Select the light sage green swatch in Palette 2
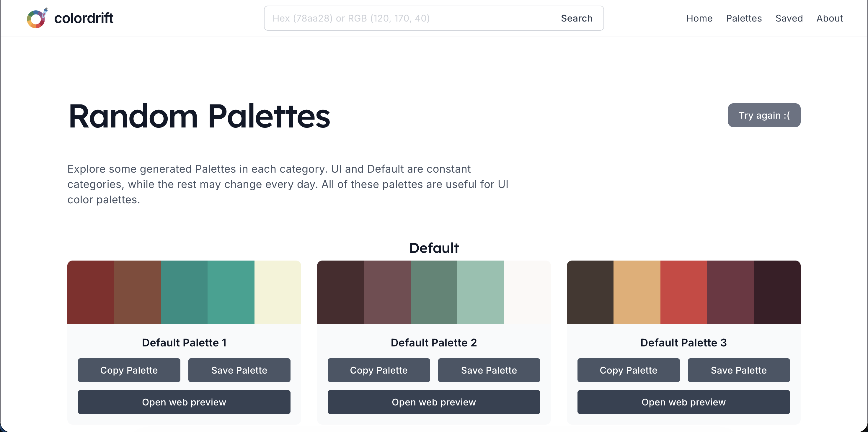The image size is (868, 432). point(481,292)
